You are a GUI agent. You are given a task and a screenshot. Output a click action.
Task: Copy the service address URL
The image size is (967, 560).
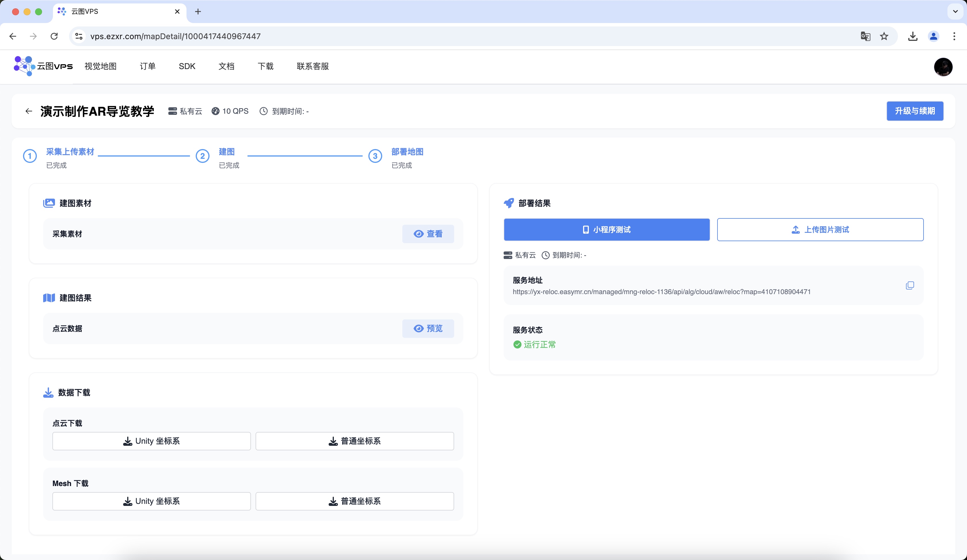pos(909,285)
